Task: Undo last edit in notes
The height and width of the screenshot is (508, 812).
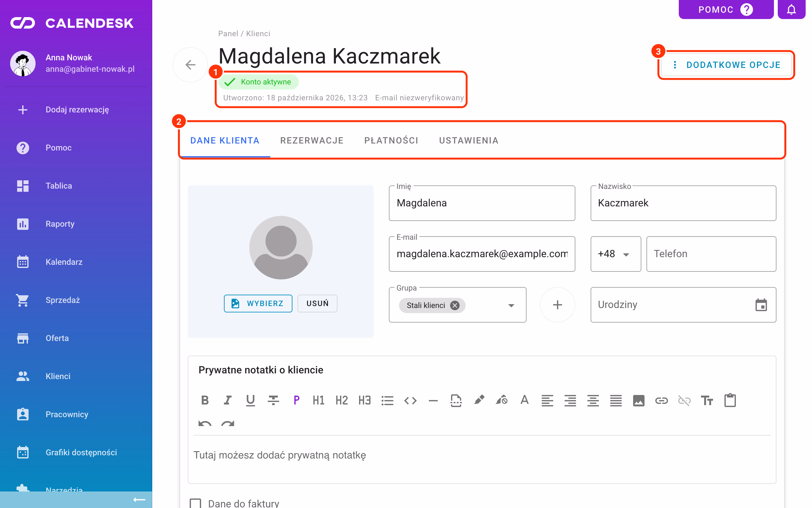Action: [205, 423]
